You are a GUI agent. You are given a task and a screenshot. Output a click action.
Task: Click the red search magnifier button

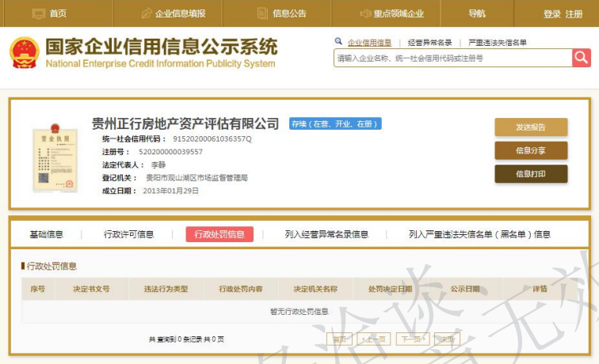[x=582, y=58]
